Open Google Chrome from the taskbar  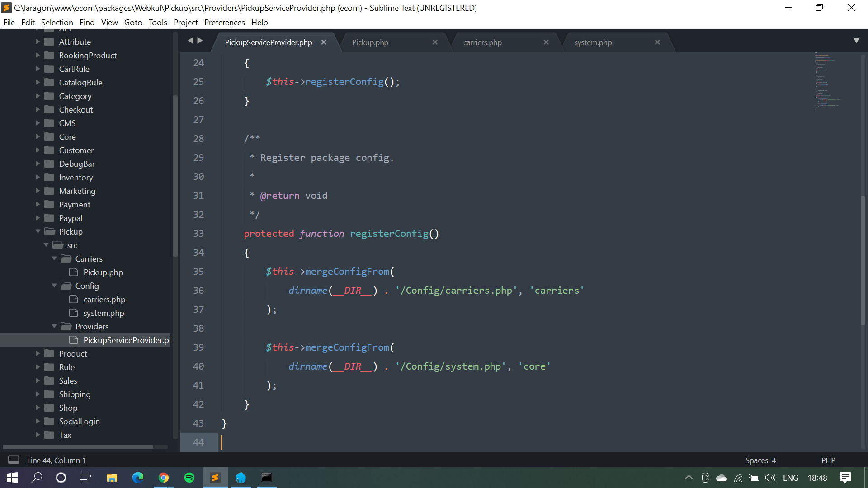click(x=163, y=478)
